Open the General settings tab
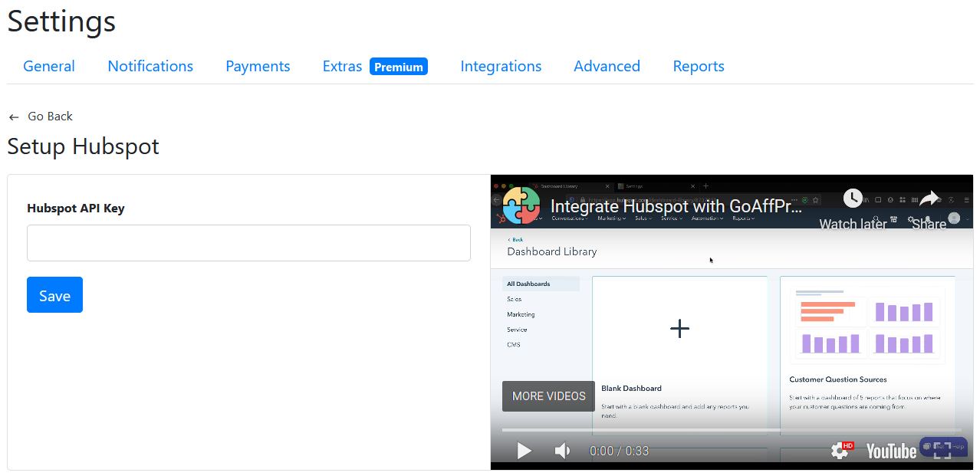 [49, 67]
